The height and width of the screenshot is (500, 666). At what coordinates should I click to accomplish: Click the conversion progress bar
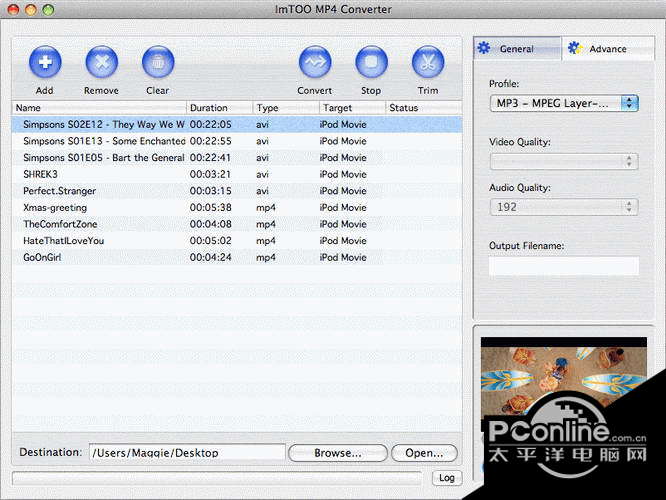pyautogui.click(x=220, y=478)
